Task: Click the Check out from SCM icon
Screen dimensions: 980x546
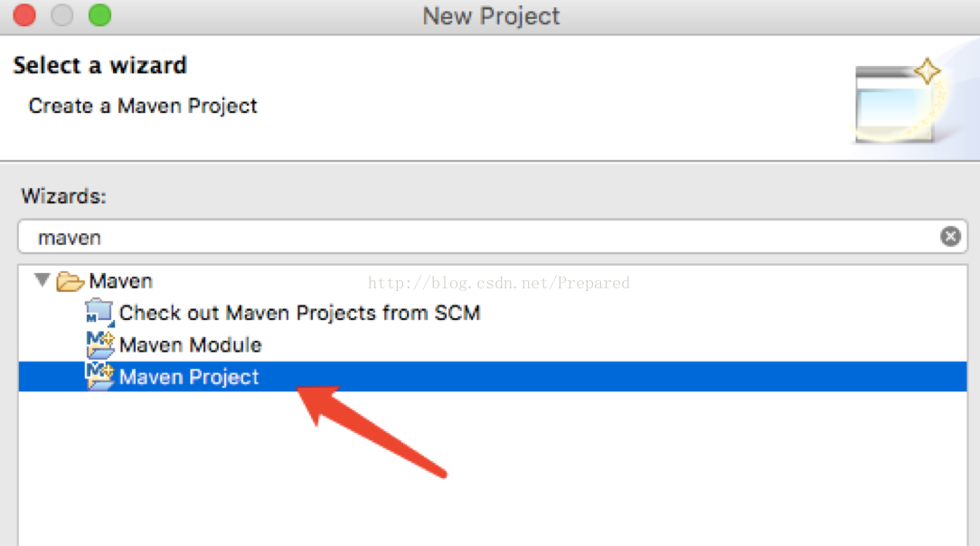Action: point(100,313)
